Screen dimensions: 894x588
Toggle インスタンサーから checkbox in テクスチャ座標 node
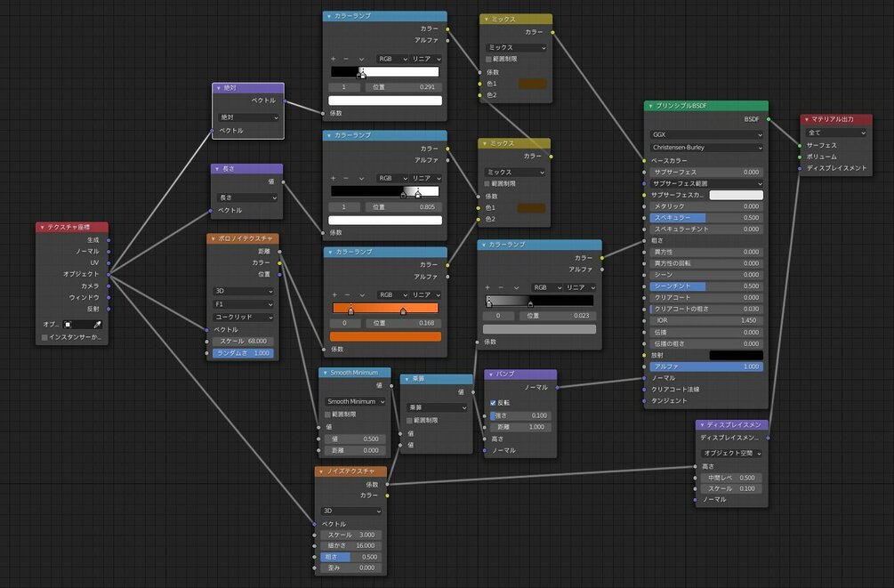pyautogui.click(x=44, y=337)
